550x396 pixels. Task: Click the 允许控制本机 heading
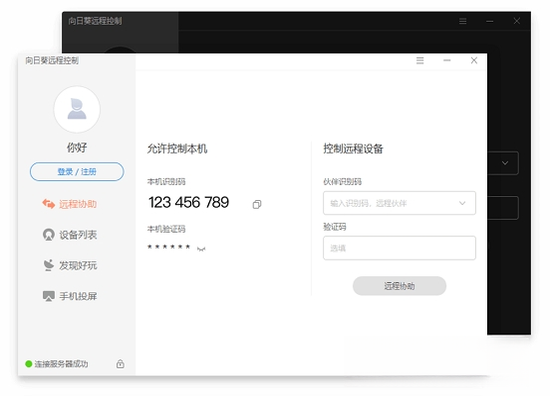(177, 149)
